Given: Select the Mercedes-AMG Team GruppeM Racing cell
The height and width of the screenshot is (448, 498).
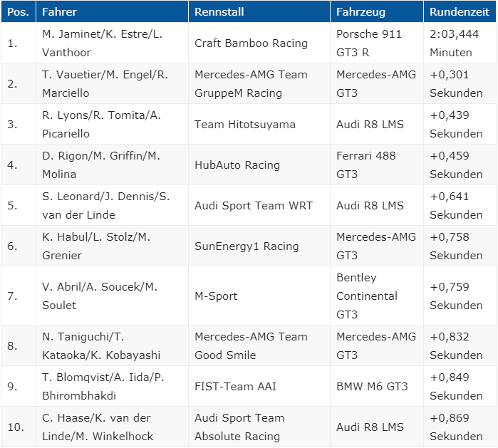Looking at the screenshot, I should point(259,83).
